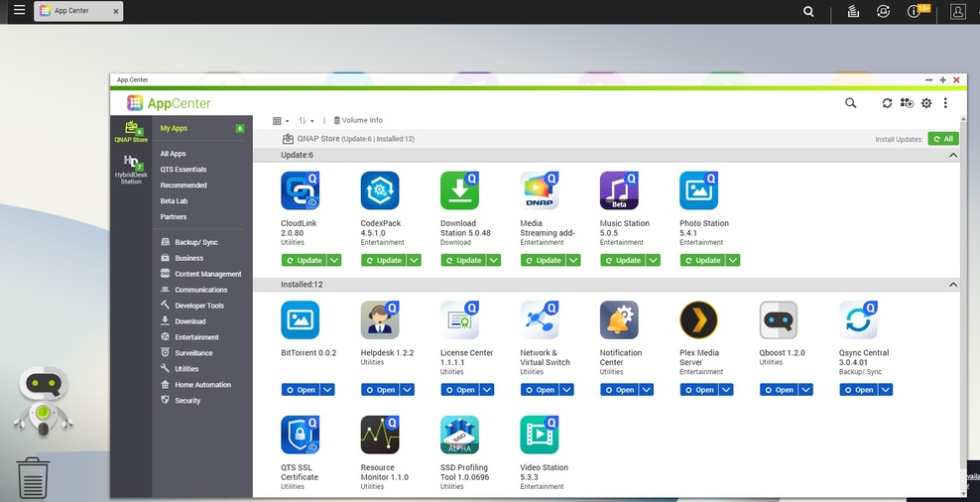Open the Media Streaming add-on icon

click(x=540, y=190)
